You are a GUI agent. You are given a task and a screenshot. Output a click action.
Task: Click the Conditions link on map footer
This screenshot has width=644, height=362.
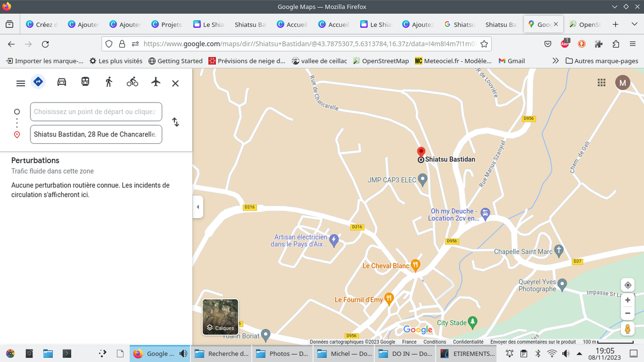pos(435,342)
